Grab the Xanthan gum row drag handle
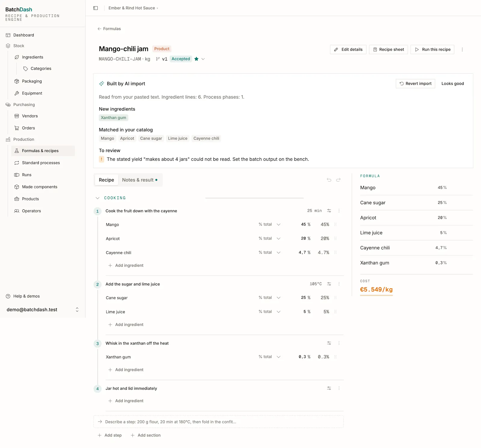 [x=335, y=357]
